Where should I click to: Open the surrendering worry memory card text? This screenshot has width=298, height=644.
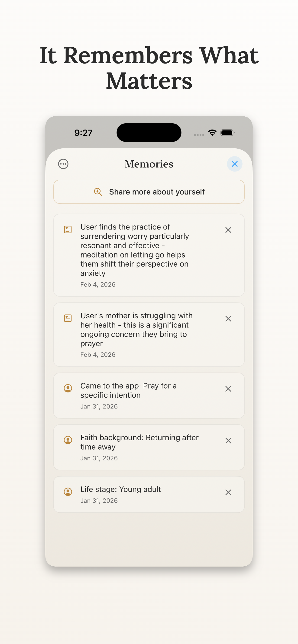135,250
